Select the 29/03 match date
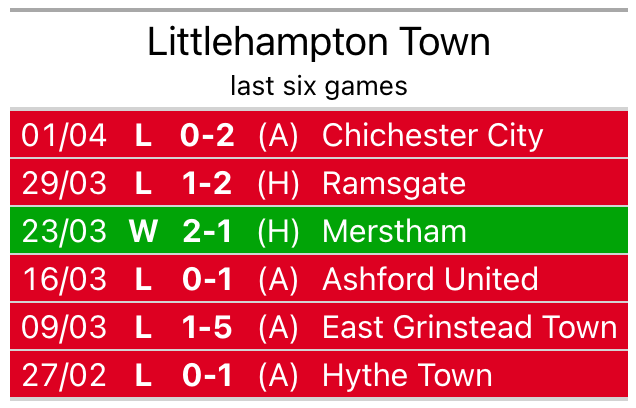The width and height of the screenshot is (636, 408). (x=64, y=184)
